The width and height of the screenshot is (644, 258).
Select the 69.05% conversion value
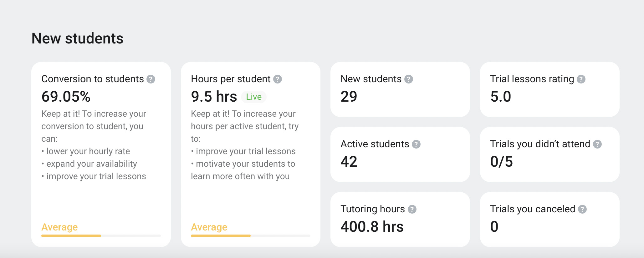point(66,96)
